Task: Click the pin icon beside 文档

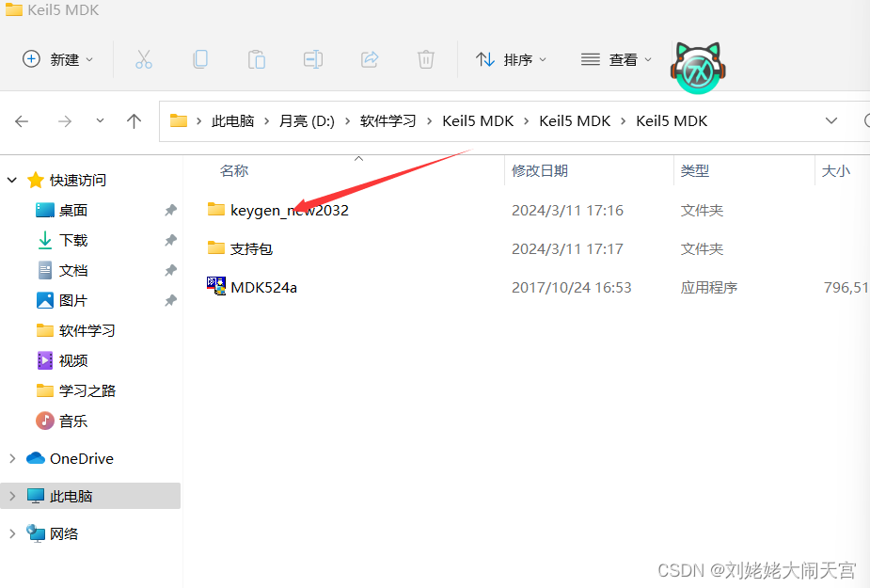Action: (x=170, y=270)
